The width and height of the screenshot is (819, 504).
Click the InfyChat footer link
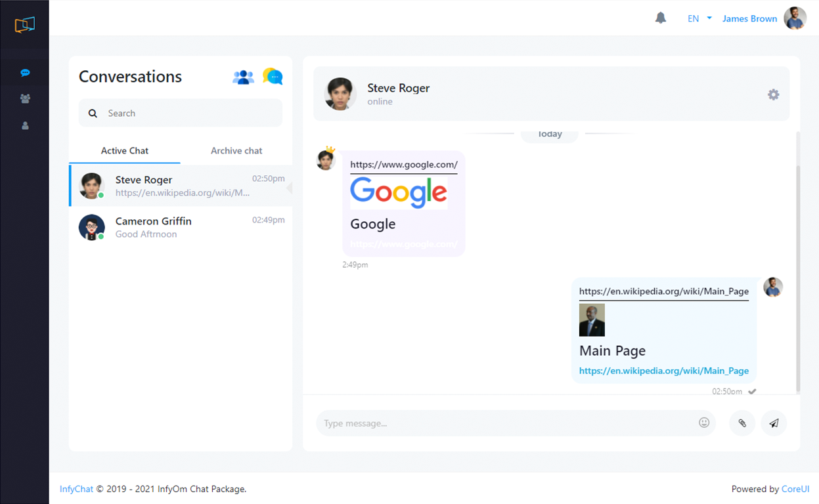(76, 489)
